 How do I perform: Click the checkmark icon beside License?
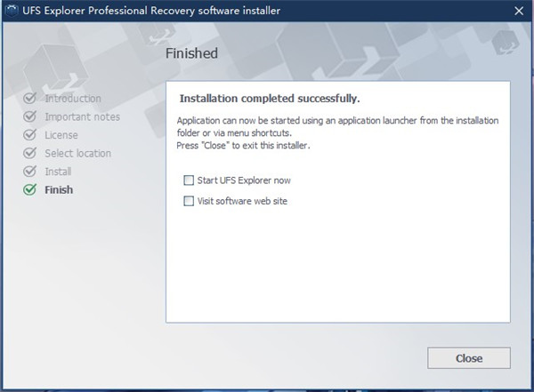click(x=30, y=135)
